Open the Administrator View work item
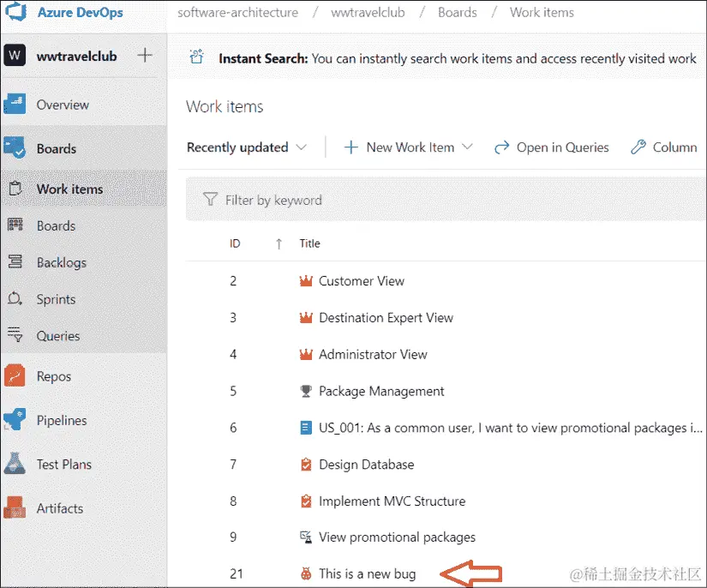This screenshot has height=588, width=707. tap(373, 354)
